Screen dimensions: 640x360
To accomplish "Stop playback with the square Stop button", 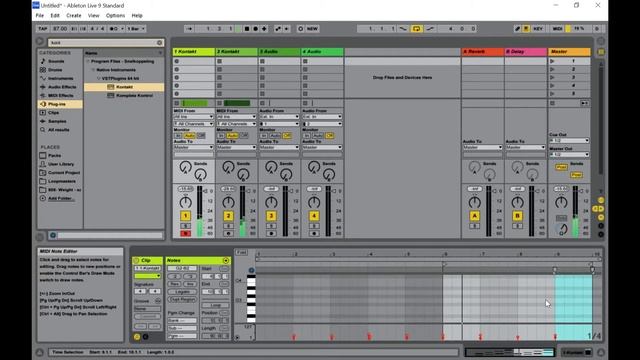I will coord(247,29).
